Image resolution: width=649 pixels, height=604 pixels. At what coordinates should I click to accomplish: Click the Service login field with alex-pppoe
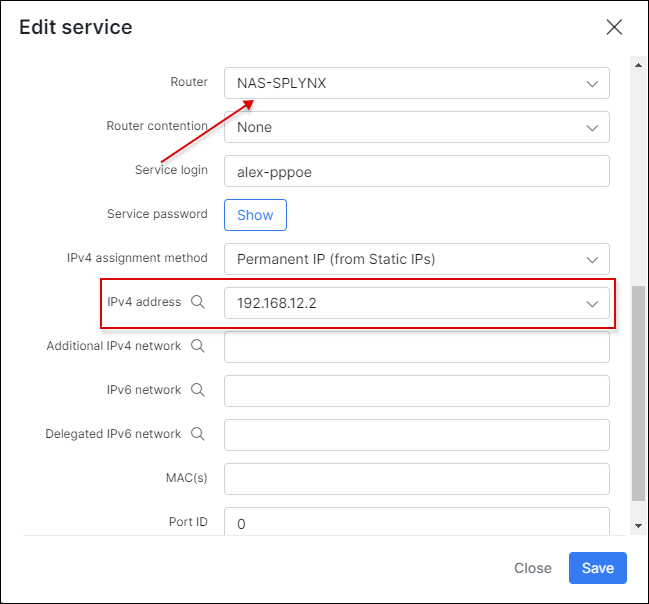coord(416,171)
